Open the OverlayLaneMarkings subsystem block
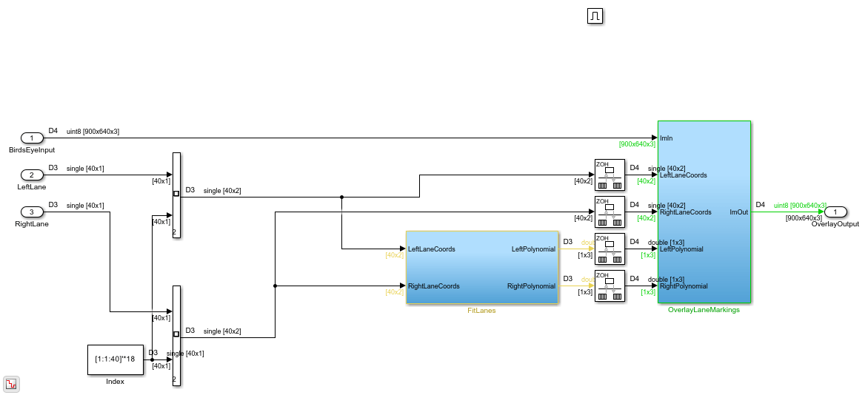Viewport: 868px width, 395px height. coord(704,212)
